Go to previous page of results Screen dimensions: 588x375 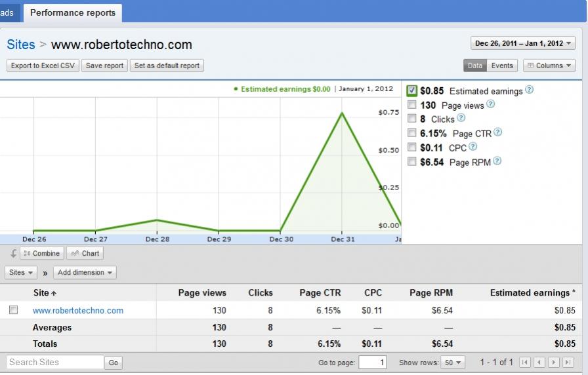point(539,363)
